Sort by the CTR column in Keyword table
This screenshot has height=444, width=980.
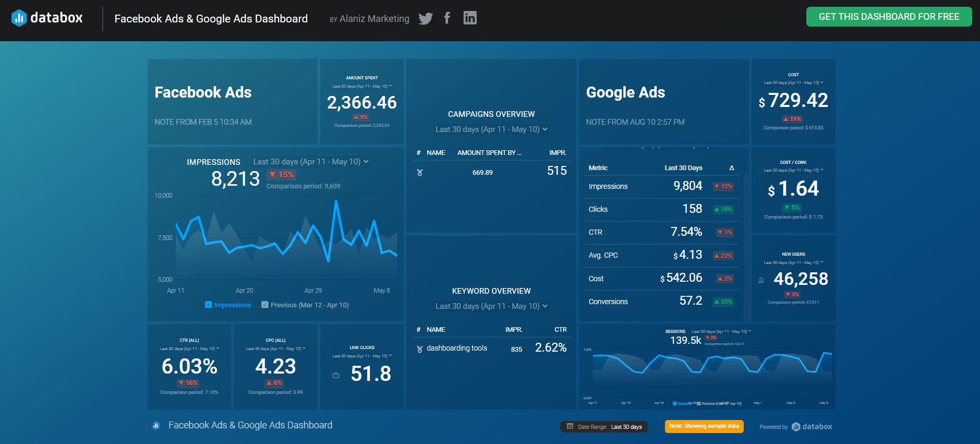tap(561, 330)
